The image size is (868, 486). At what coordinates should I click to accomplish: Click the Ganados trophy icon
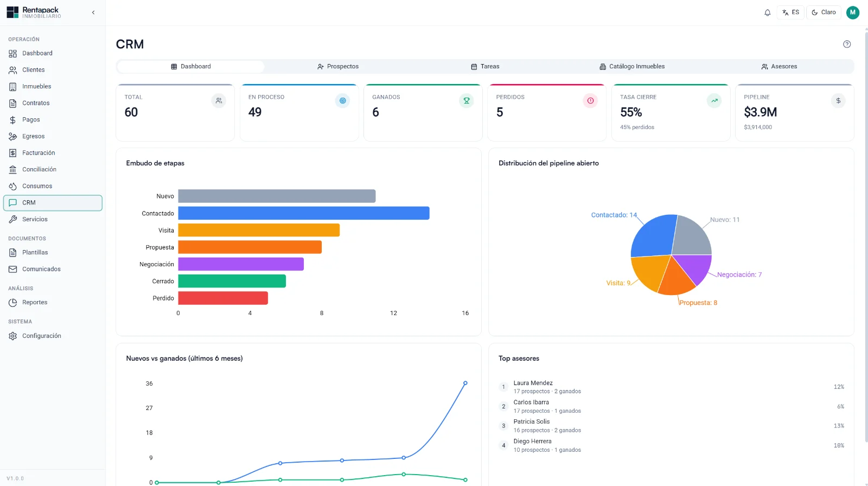[x=467, y=101]
